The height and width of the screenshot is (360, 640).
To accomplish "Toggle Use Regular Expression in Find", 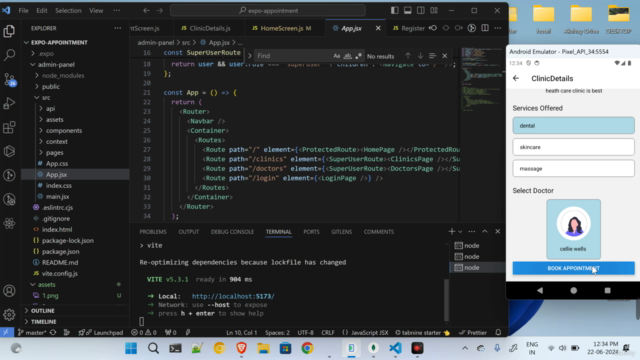I will click(358, 56).
